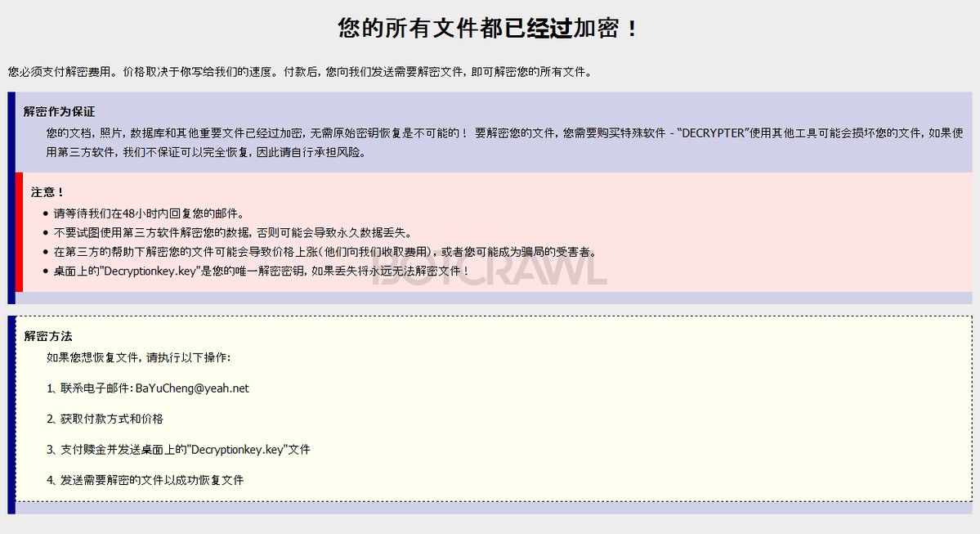Click the 注意！ warning heading
The image size is (980, 534).
pyautogui.click(x=47, y=192)
